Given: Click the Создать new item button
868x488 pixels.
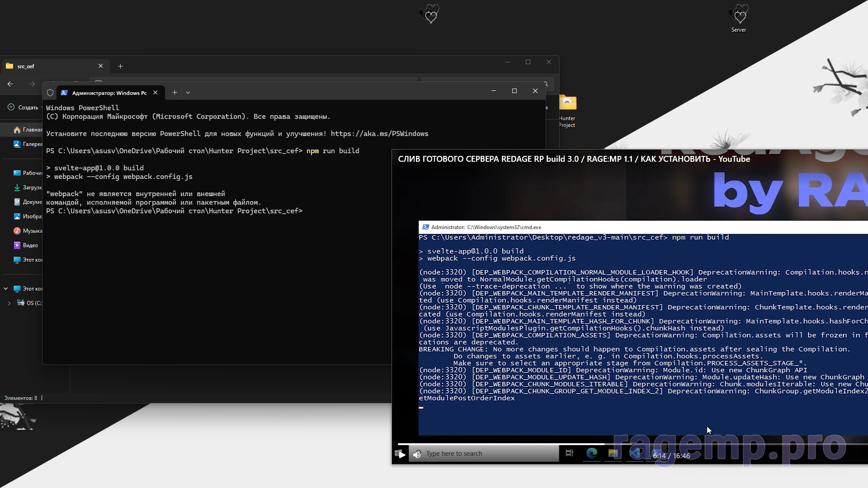Looking at the screenshot, I should coord(24,108).
